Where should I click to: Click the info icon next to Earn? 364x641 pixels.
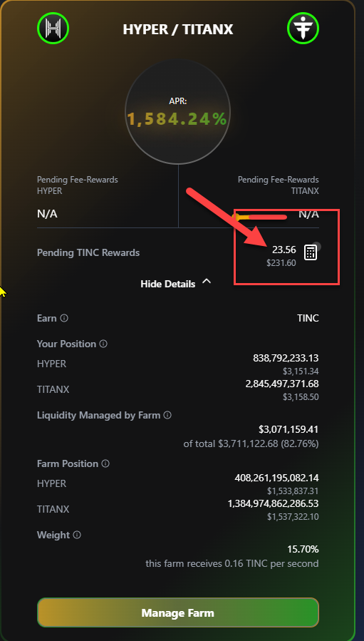(x=64, y=318)
